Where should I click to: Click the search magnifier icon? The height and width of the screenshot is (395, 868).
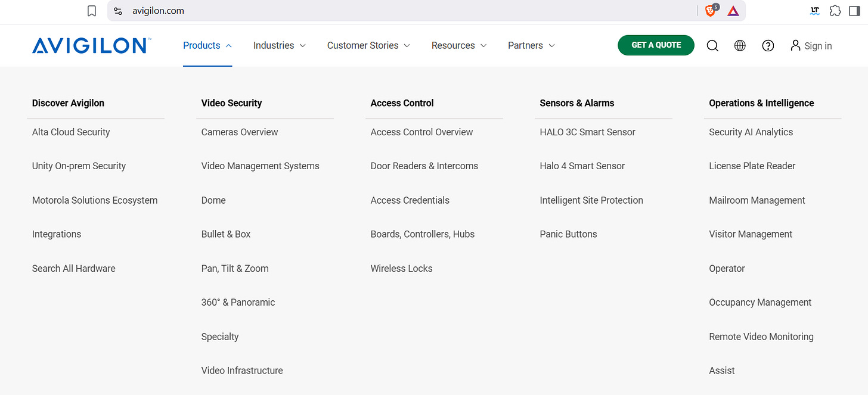tap(712, 46)
